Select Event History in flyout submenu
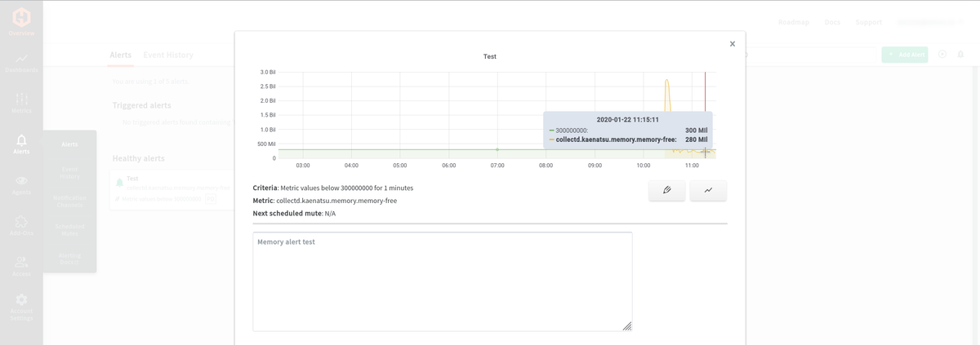 click(x=69, y=172)
